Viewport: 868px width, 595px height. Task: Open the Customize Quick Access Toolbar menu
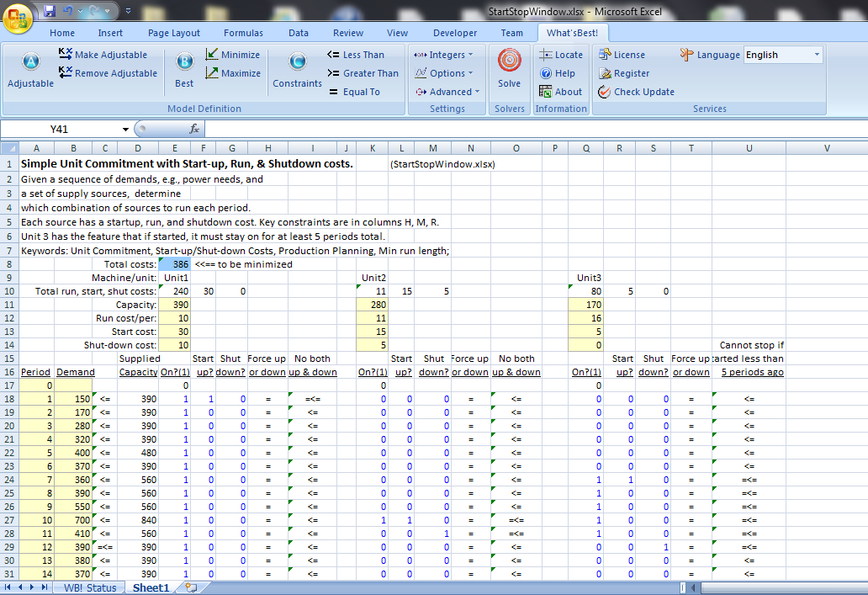[x=129, y=11]
